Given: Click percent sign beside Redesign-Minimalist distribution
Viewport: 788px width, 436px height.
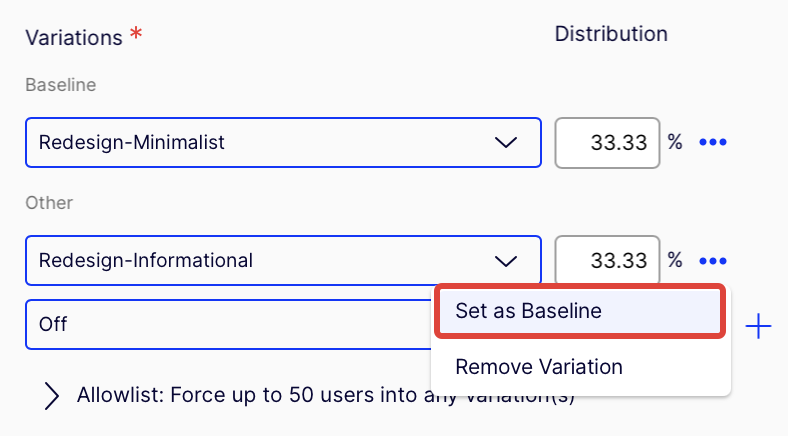Looking at the screenshot, I should tap(675, 142).
